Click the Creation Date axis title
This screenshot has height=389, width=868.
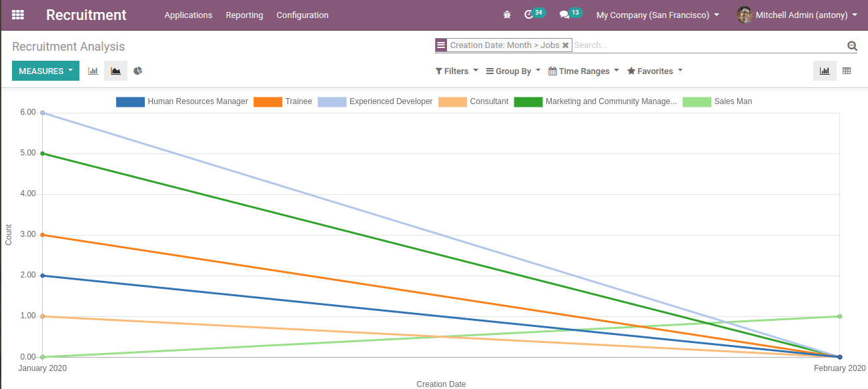441,384
